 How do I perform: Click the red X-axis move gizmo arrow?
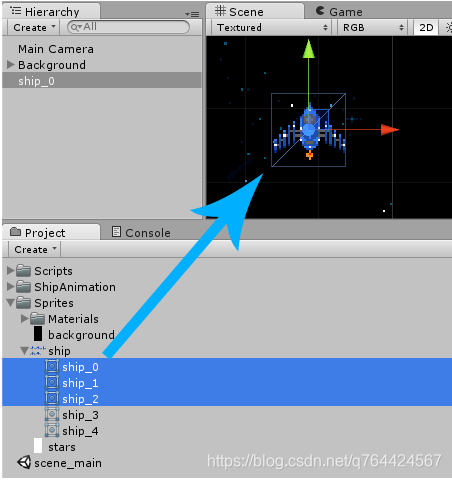pyautogui.click(x=389, y=130)
